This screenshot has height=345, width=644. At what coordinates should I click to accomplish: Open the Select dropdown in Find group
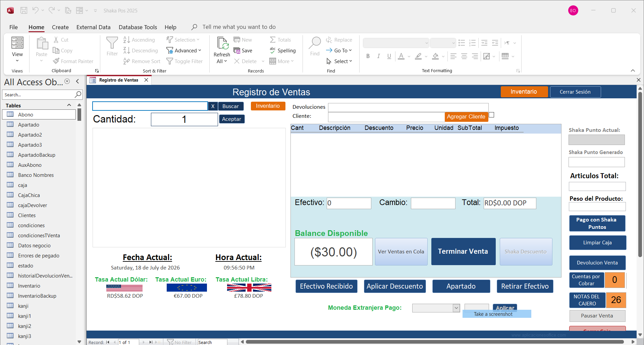pyautogui.click(x=339, y=61)
